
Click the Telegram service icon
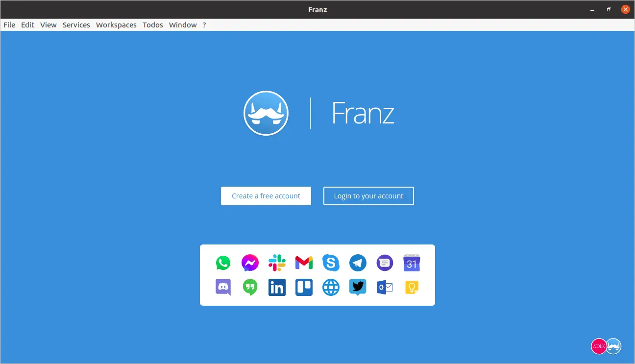click(x=358, y=263)
